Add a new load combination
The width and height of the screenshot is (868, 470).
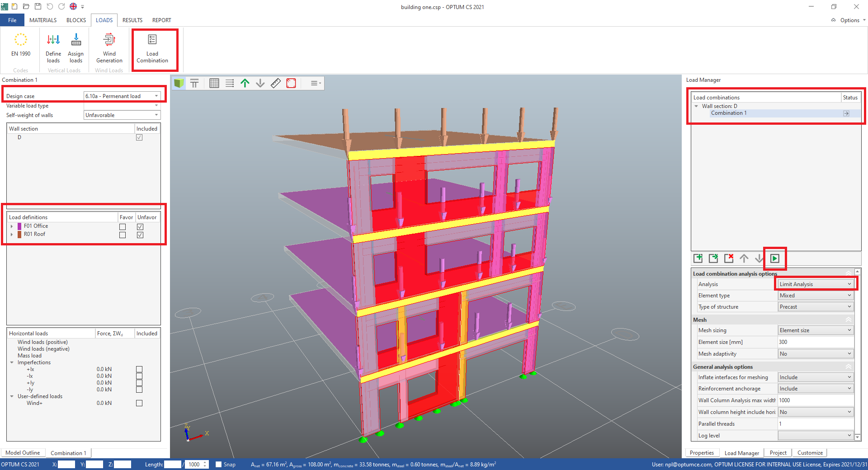(698, 258)
